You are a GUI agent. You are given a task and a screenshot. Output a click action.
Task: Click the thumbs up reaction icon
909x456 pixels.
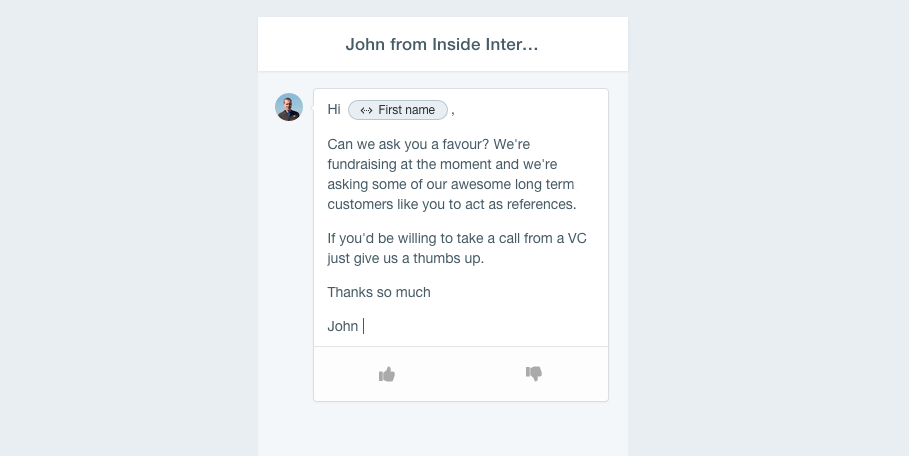point(387,374)
